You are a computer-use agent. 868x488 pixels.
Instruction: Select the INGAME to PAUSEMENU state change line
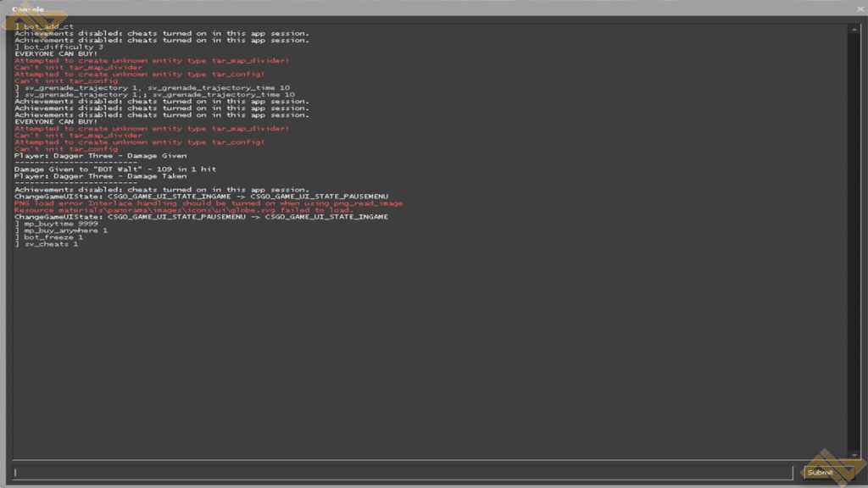[201, 197]
